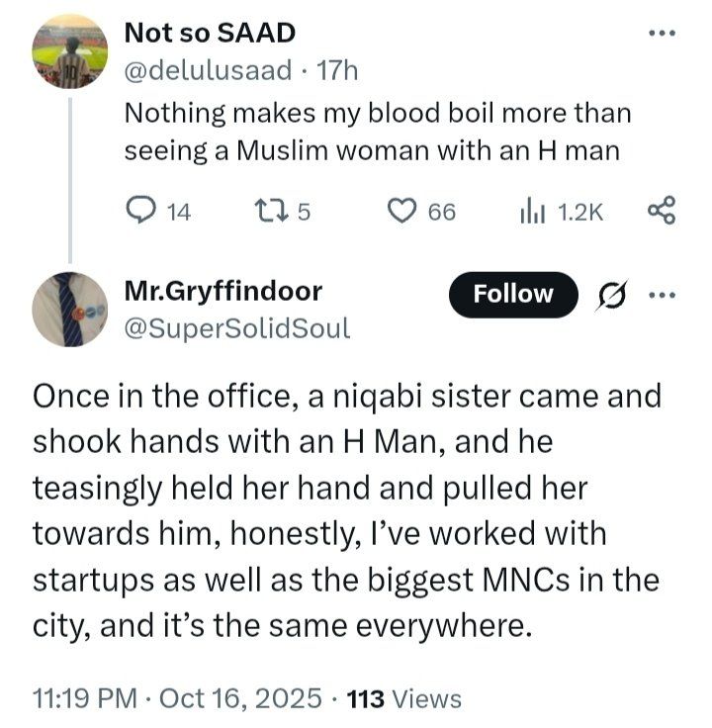Open the @delulusaad handle link
The image size is (712, 728).
tap(208, 70)
